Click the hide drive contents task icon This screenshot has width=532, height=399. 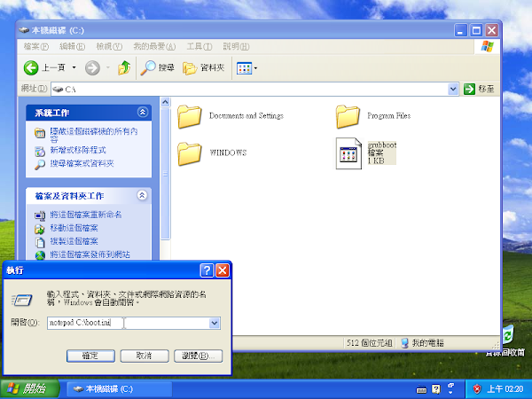[40, 133]
